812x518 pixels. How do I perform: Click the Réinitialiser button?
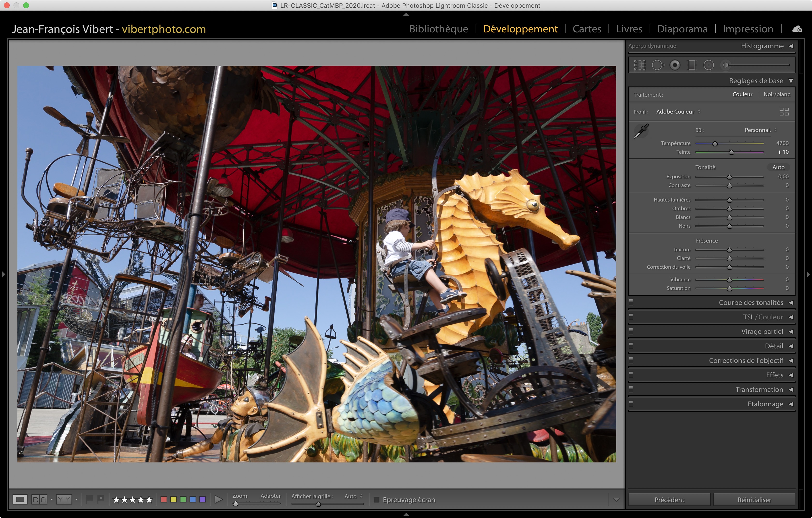pos(754,499)
